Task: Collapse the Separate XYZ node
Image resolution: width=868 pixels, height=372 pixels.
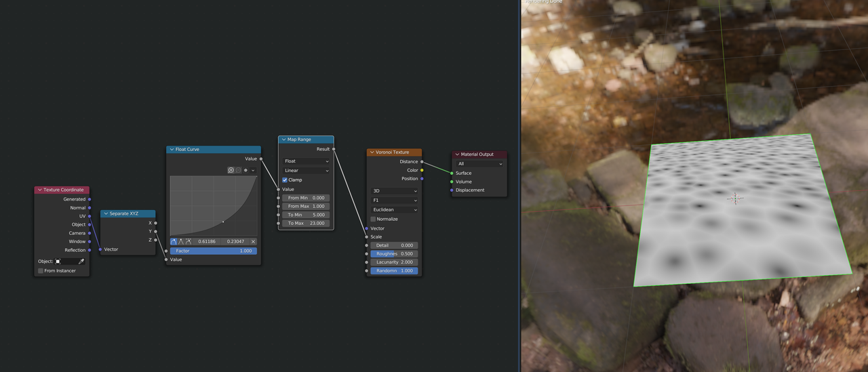Action: click(x=106, y=213)
